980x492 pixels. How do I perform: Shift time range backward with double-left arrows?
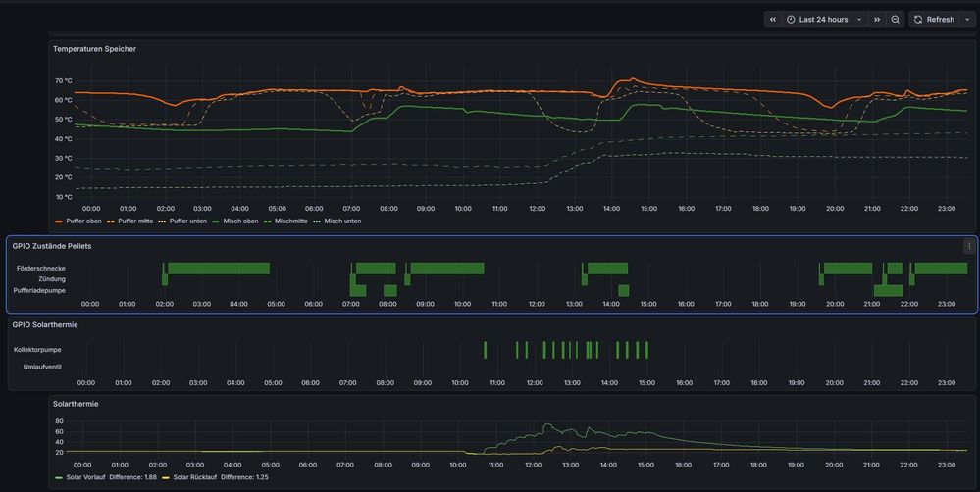click(773, 20)
